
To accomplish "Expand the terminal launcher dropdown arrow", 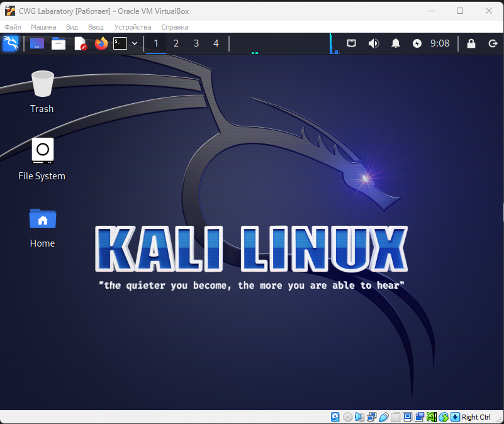I will coord(134,43).
